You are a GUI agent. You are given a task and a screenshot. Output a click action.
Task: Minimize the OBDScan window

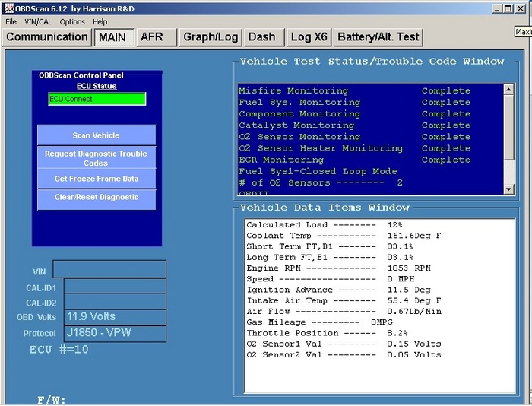(496, 8)
